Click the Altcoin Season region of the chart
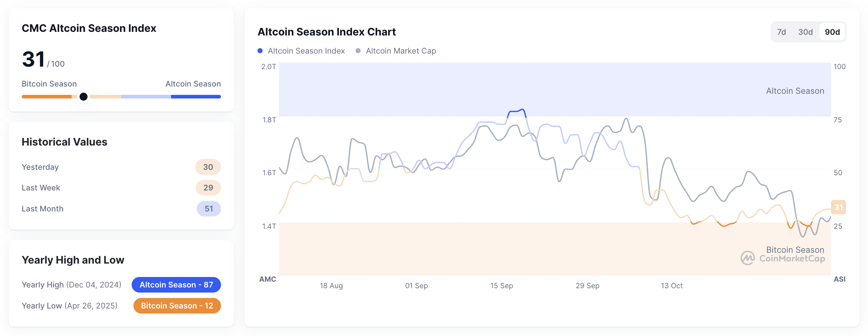868x336 pixels. coord(795,91)
